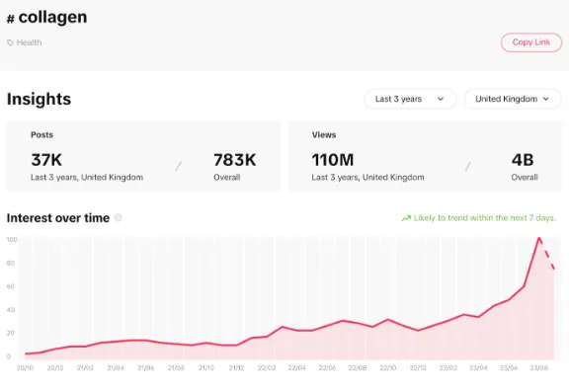Click the 22/02 label on the time axis
569x392 pixels.
pyautogui.click(x=267, y=367)
